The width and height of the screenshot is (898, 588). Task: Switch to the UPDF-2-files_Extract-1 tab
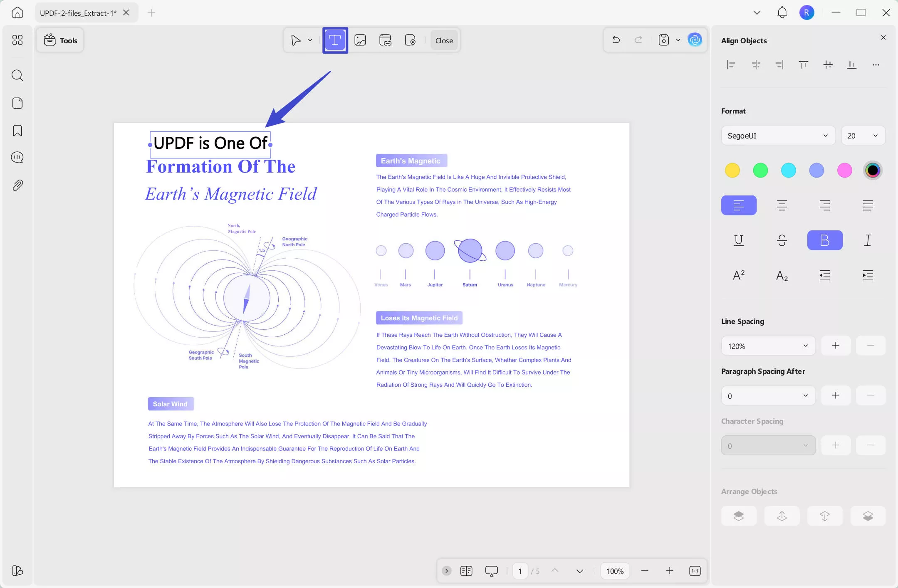point(78,13)
